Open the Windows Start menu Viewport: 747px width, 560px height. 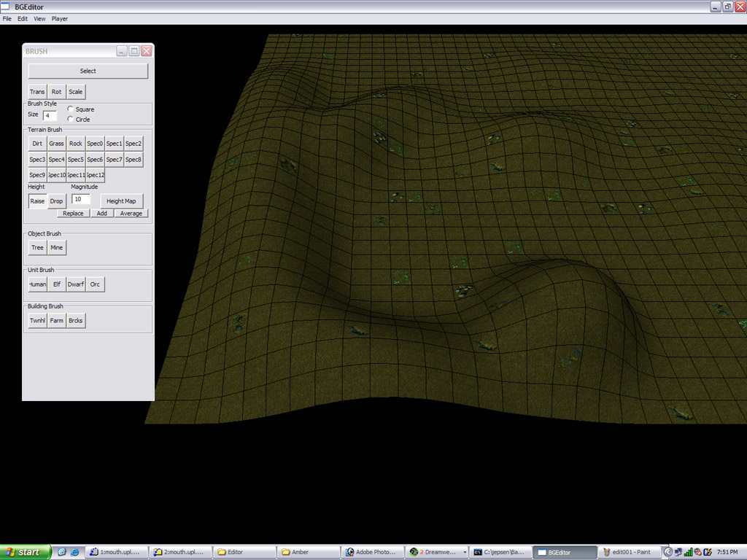click(x=26, y=552)
